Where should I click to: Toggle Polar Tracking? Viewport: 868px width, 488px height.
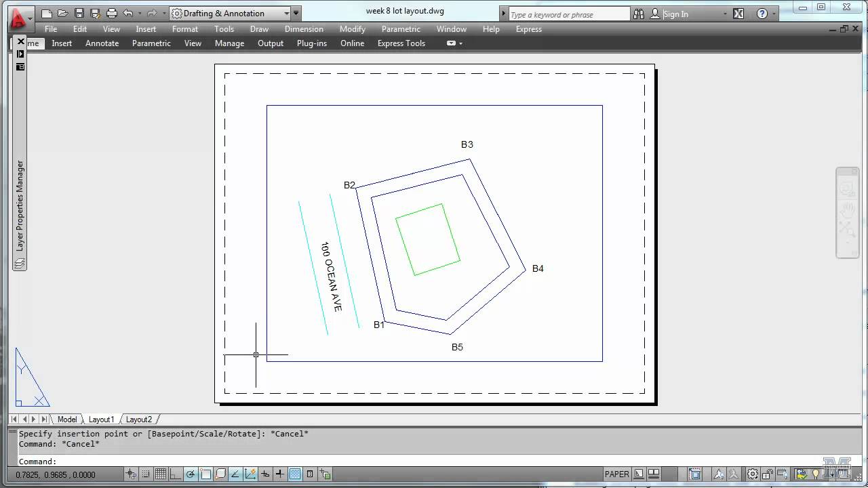pos(191,474)
